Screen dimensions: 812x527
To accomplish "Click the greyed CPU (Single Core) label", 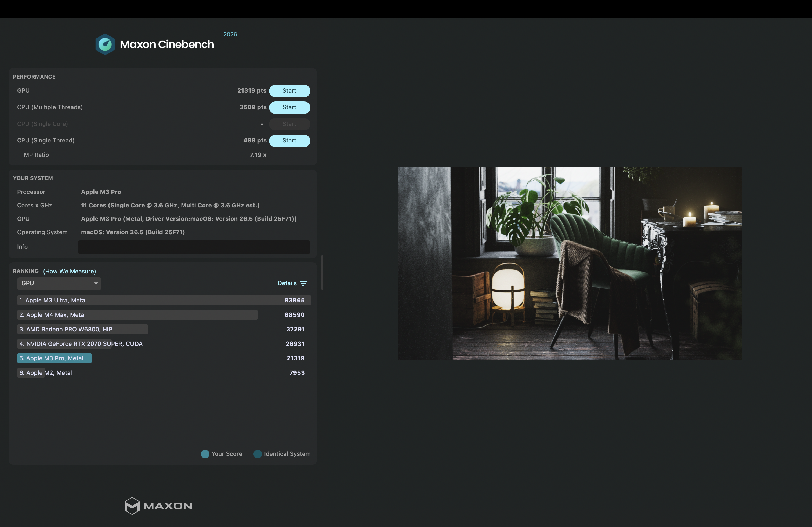I will (42, 124).
